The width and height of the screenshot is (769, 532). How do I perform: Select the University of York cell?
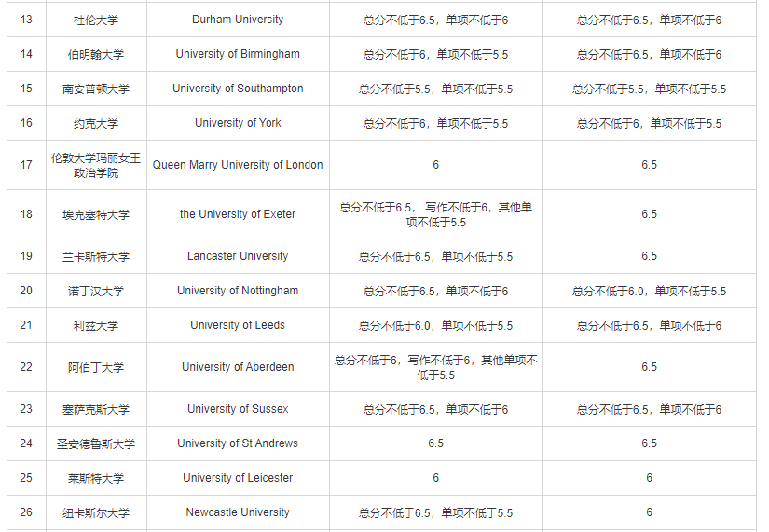click(x=238, y=123)
